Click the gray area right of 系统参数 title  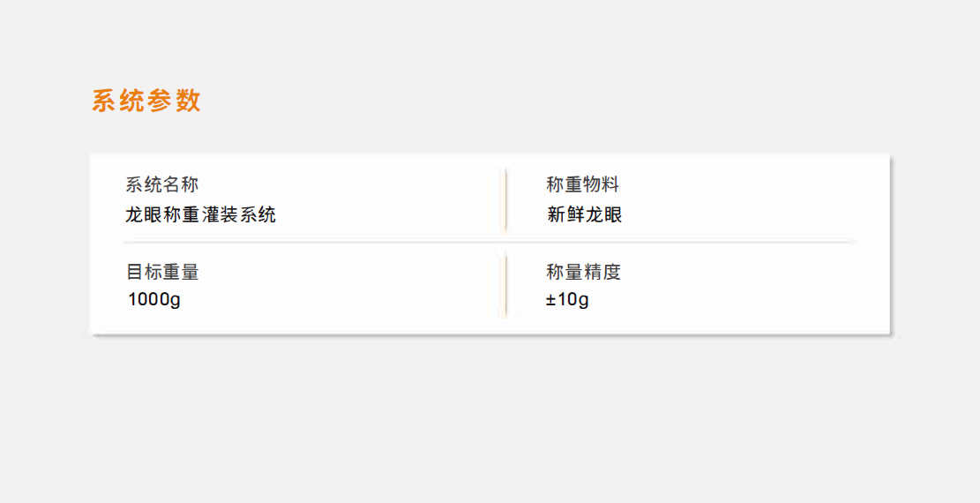(563, 101)
